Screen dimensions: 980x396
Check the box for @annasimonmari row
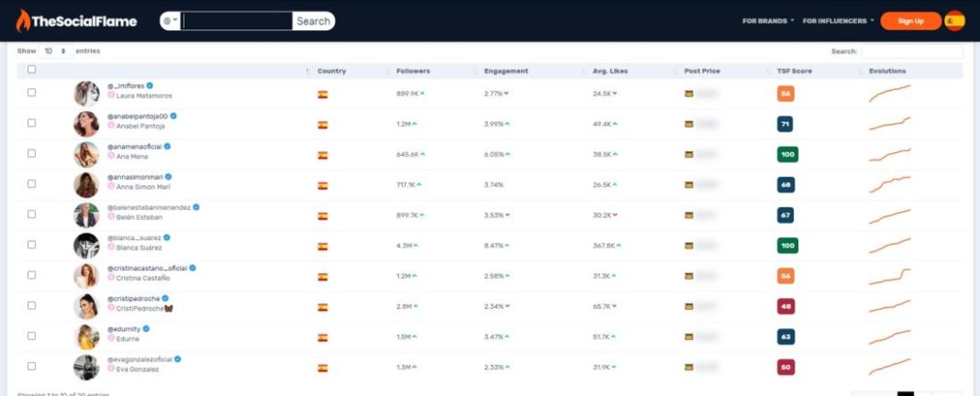31,183
